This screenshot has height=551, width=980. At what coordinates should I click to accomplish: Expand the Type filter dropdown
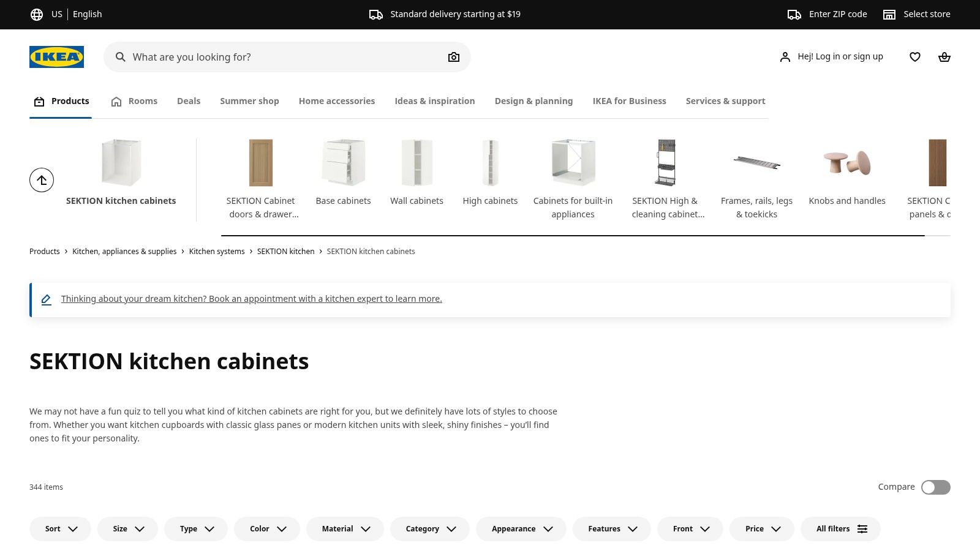coord(196,529)
